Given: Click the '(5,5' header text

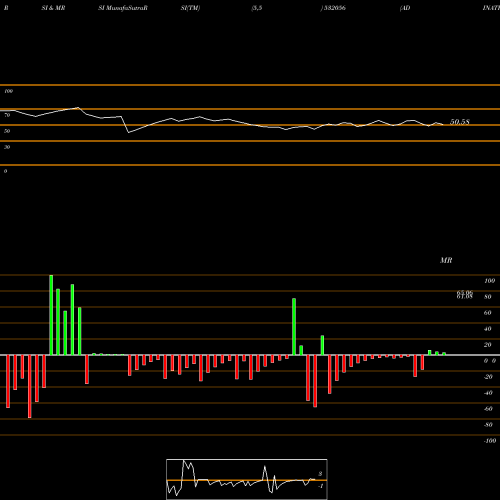Looking at the screenshot, I should click(x=257, y=8).
